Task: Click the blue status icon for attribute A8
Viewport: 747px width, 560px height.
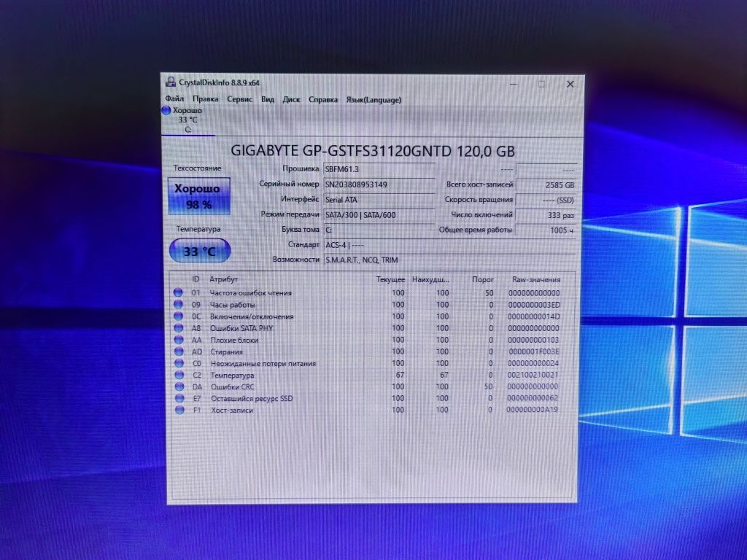Action: coord(179,327)
